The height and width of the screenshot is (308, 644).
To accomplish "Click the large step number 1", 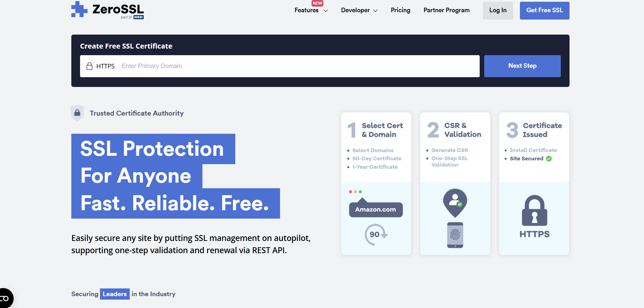I will [352, 130].
